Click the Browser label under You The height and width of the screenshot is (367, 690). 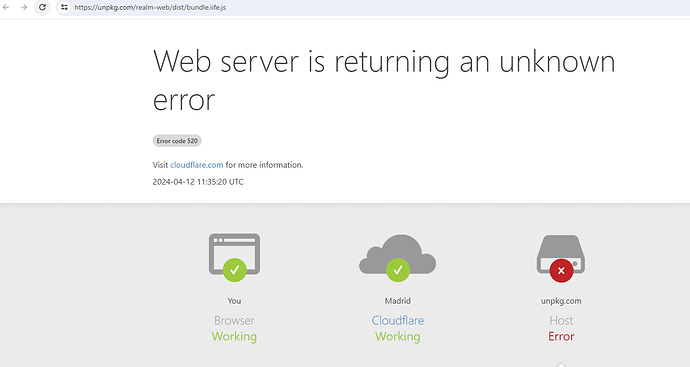[234, 320]
